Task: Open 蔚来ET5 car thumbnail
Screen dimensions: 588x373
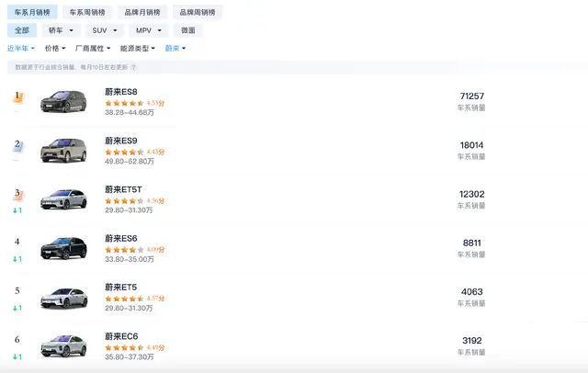Action: (63, 298)
